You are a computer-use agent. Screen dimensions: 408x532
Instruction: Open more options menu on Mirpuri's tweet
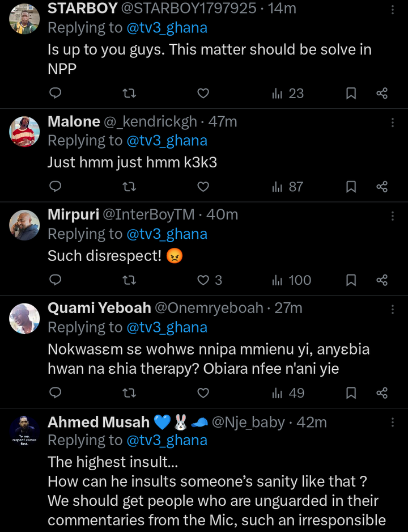[393, 216]
